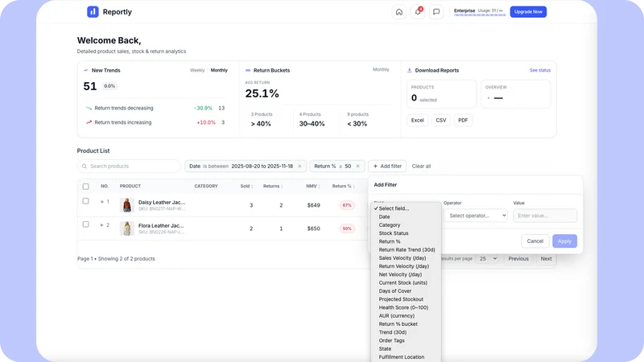Select Days of Cover option
Image resolution: width=644 pixels, height=362 pixels.
[x=406, y=291]
